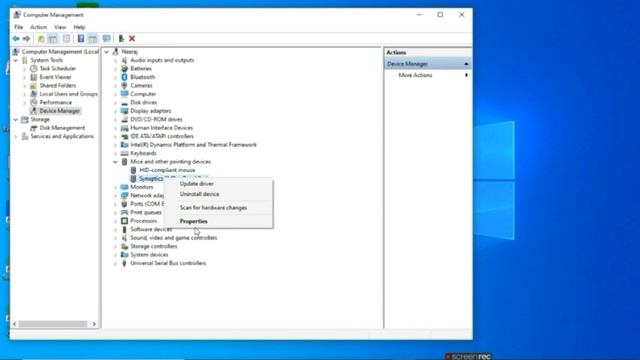Click the left pane horizontal scrollbar thumb
Viewport: 640px width, 360px height.
pyautogui.click(x=52, y=324)
